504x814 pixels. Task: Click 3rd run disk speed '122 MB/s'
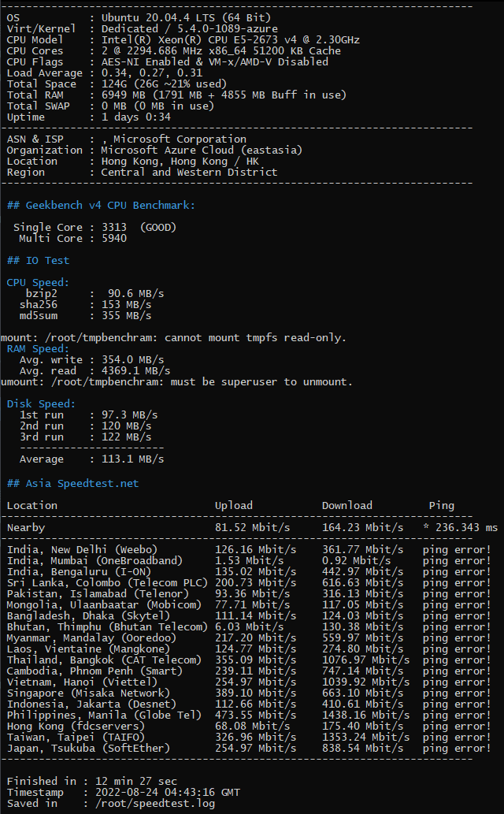click(x=126, y=437)
